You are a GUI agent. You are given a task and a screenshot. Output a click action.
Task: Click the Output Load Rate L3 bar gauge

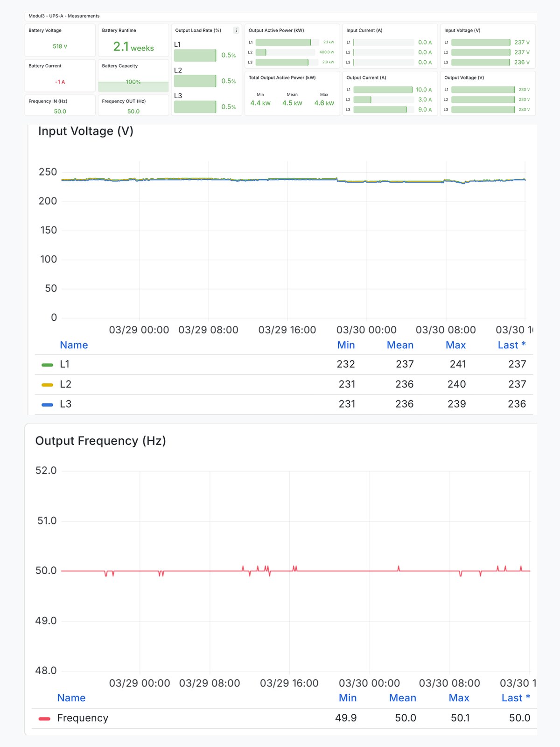coord(195,107)
